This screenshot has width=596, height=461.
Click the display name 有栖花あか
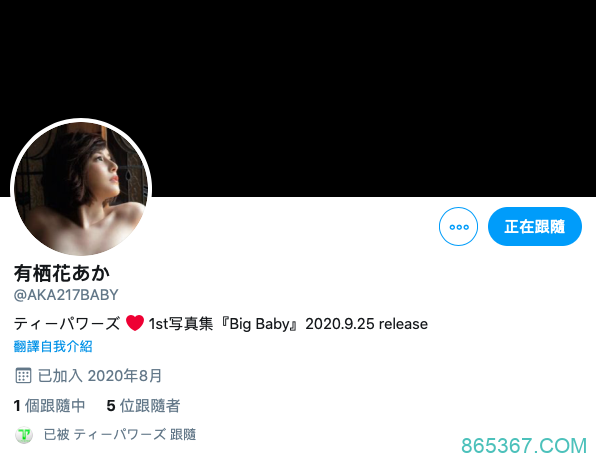pos(62,273)
